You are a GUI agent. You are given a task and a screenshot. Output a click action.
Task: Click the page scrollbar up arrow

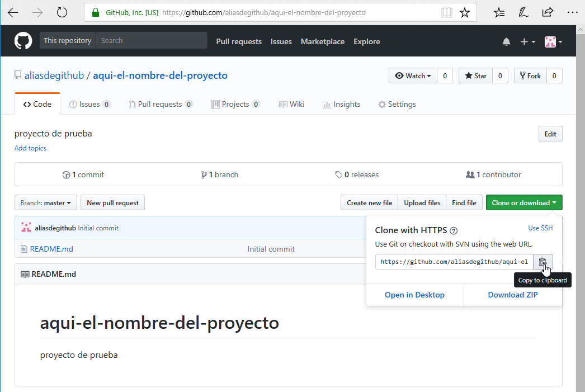point(581,30)
